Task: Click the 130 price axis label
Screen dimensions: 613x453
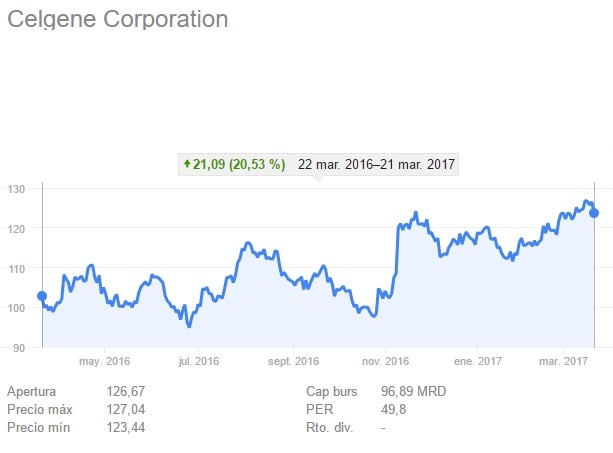Action: [x=18, y=189]
